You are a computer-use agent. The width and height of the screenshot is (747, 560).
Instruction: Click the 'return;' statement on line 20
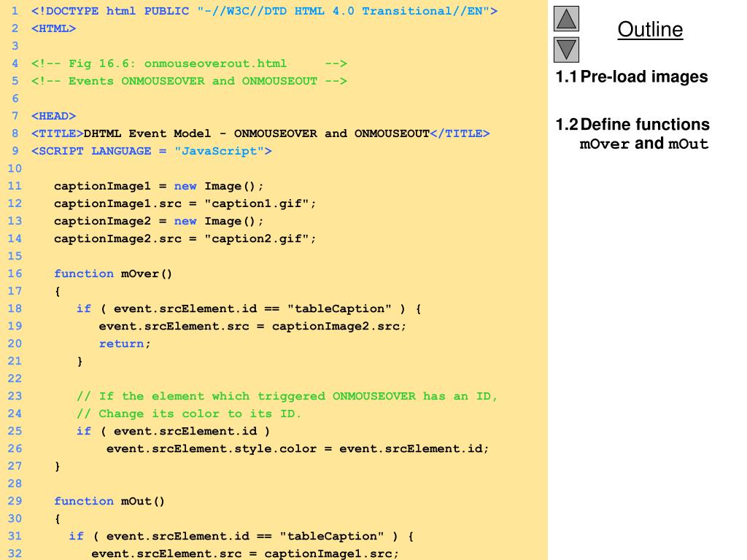(x=125, y=344)
